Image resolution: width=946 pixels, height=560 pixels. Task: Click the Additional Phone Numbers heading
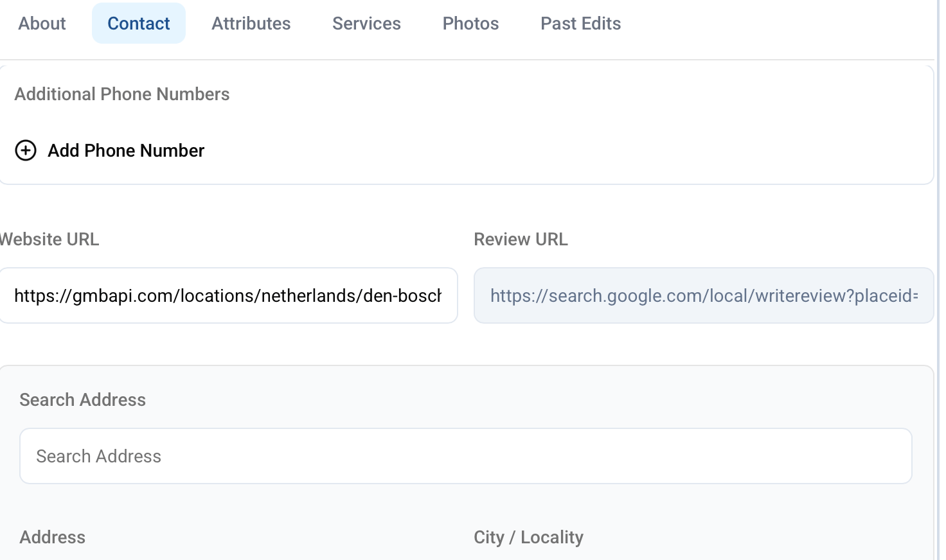122,94
